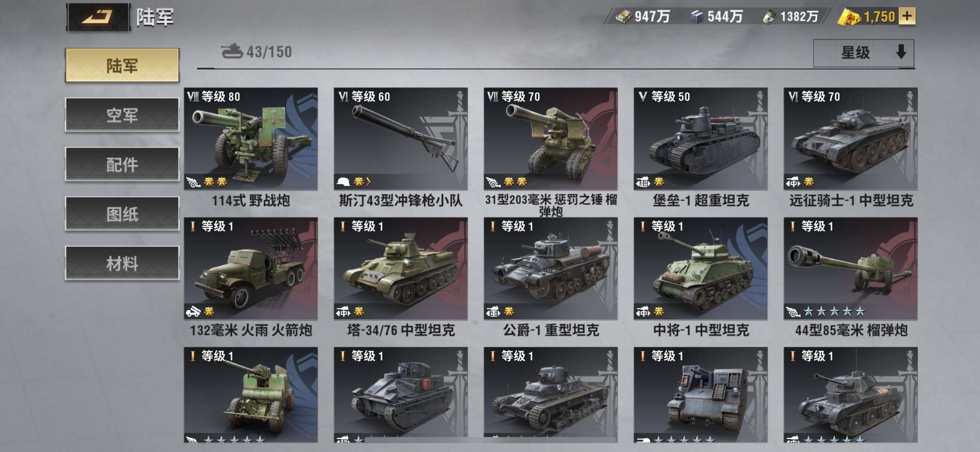Click the helmet infantry icon on 斯汀43型冲锋枪小队

point(343,182)
